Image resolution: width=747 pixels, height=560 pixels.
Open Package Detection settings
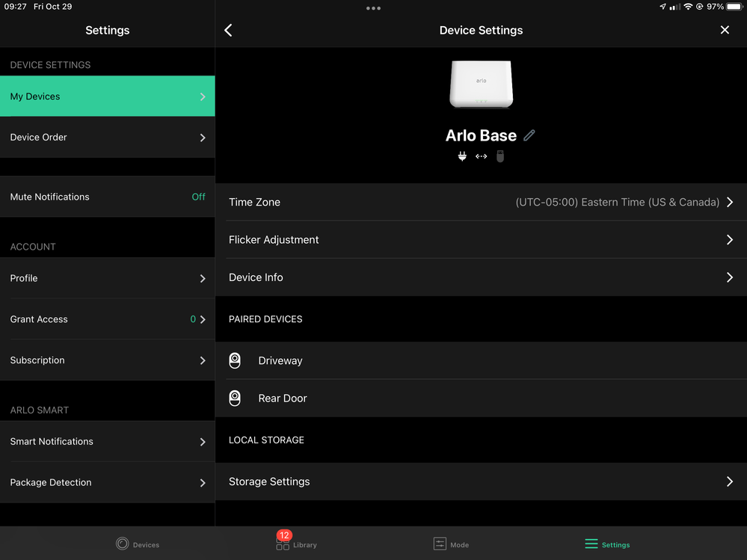coord(107,482)
